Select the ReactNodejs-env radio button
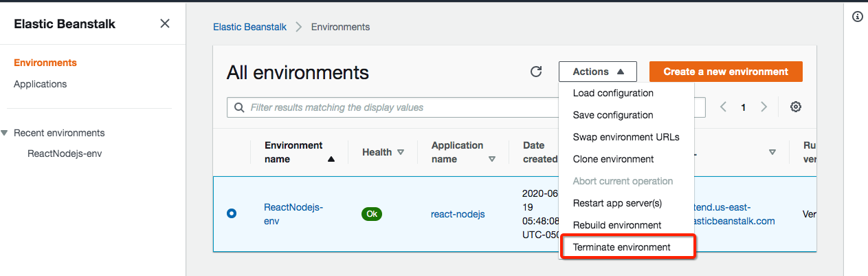This screenshot has width=868, height=276. 232,213
